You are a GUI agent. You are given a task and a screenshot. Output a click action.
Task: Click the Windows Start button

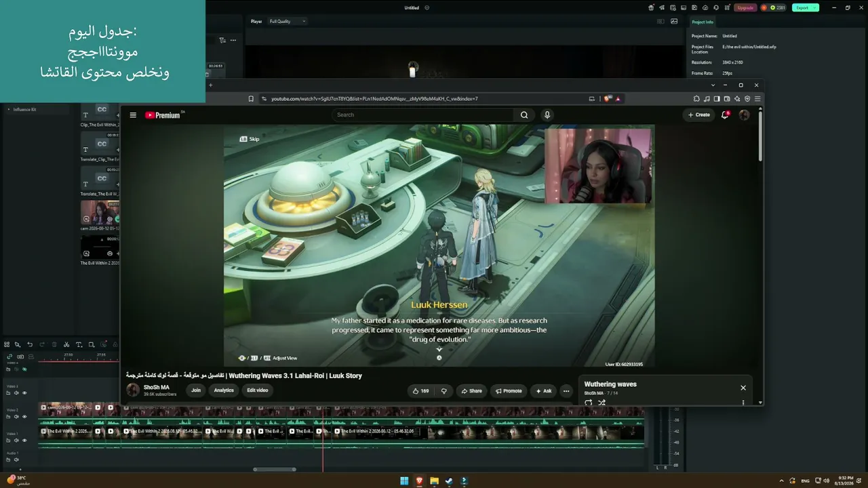[x=404, y=481]
